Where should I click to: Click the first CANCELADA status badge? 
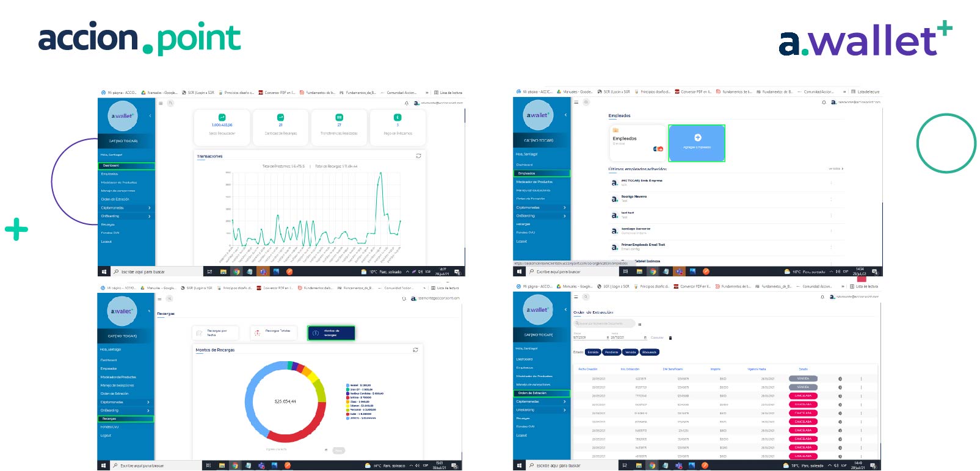coord(803,395)
